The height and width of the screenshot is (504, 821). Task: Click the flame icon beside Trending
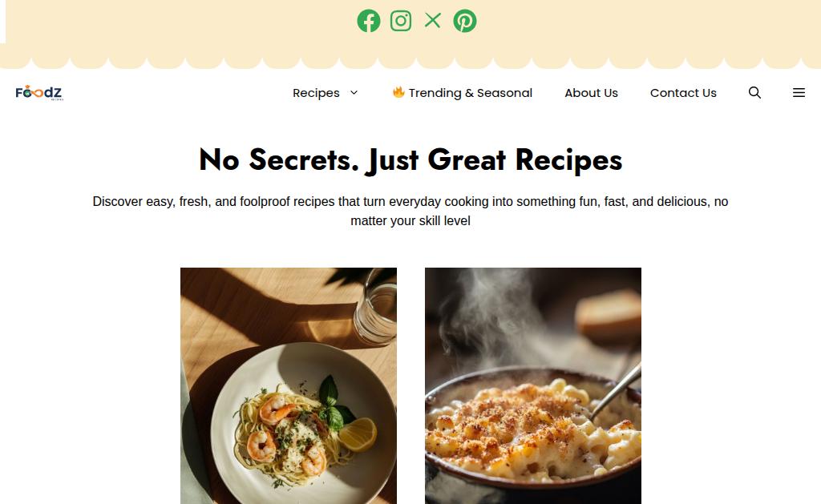click(x=398, y=92)
